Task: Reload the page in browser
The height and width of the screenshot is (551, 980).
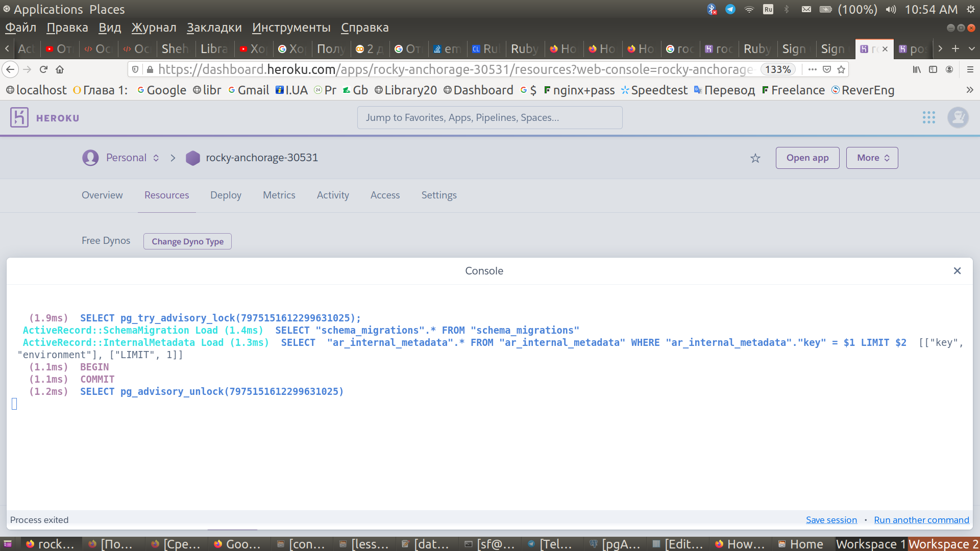Action: point(43,69)
